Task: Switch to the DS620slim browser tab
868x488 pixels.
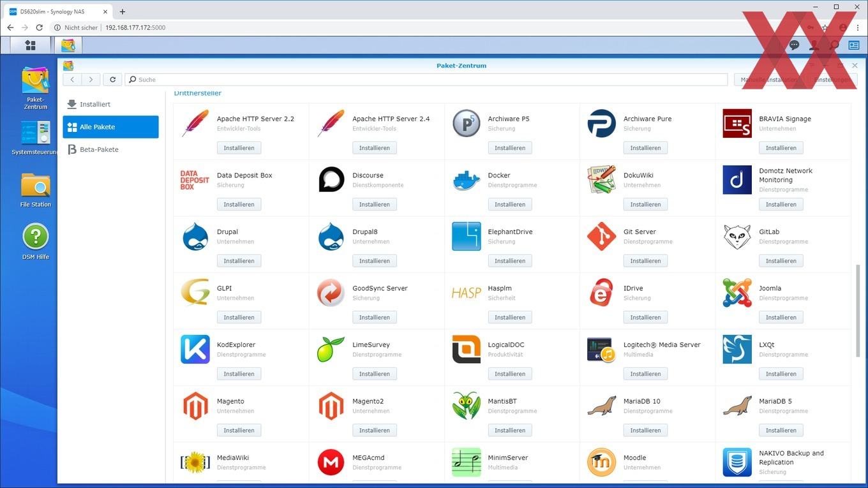Action: pos(59,11)
